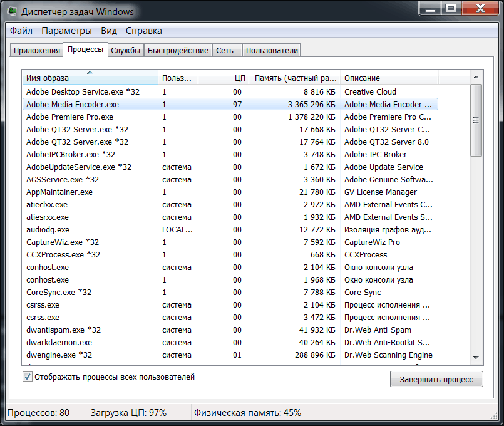Screen dimensions: 504x426
Task: Sort by Имя образа column header
Action: (x=90, y=78)
